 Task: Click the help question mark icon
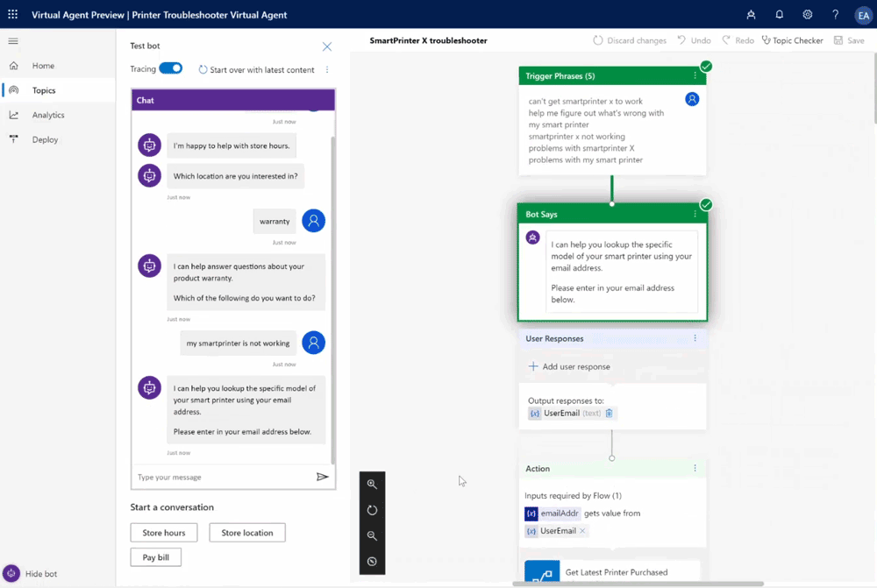835,15
